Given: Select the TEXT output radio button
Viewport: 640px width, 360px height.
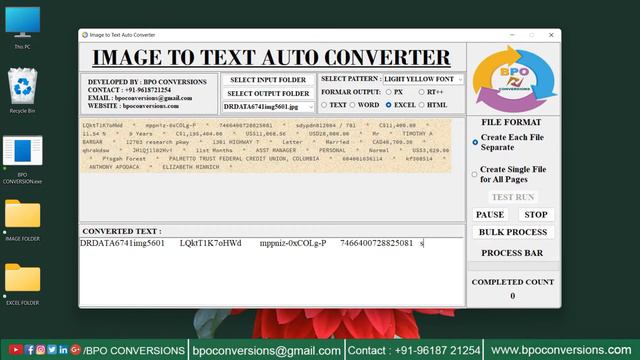Looking at the screenshot, I should pyautogui.click(x=324, y=105).
